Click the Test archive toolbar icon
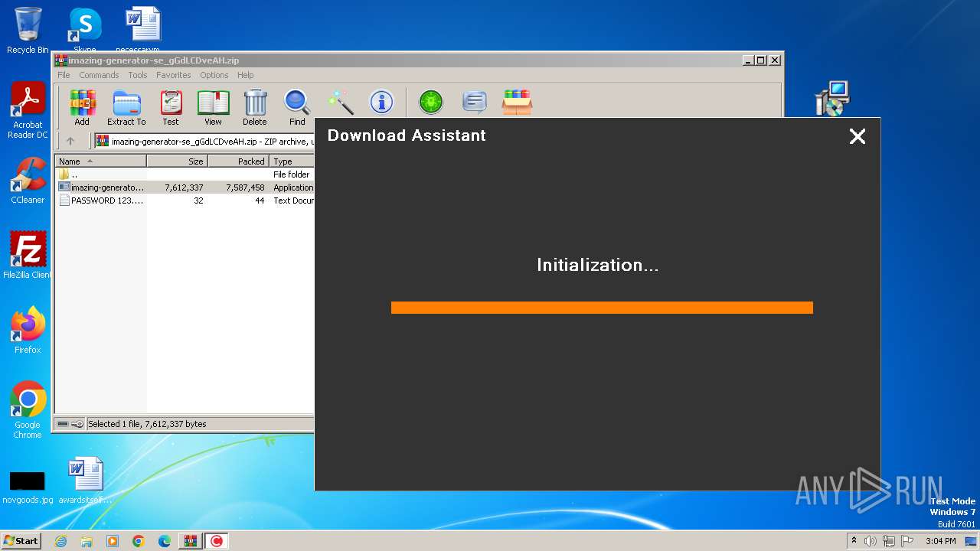Image resolution: width=980 pixels, height=551 pixels. (171, 107)
